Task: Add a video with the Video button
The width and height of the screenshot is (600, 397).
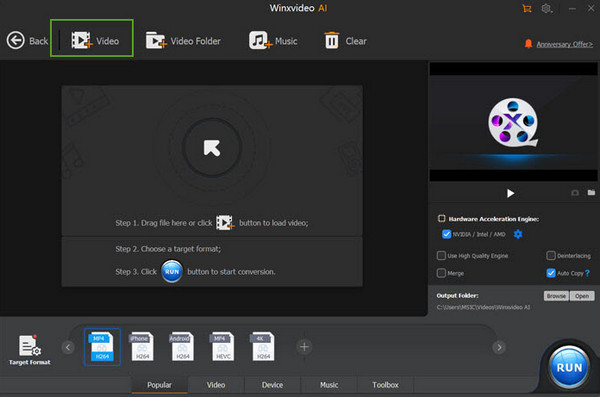Action: click(95, 40)
